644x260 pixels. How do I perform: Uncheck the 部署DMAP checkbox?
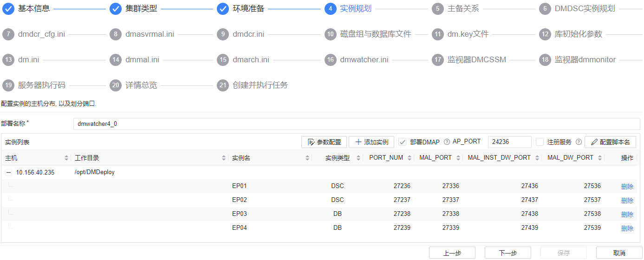pos(403,142)
